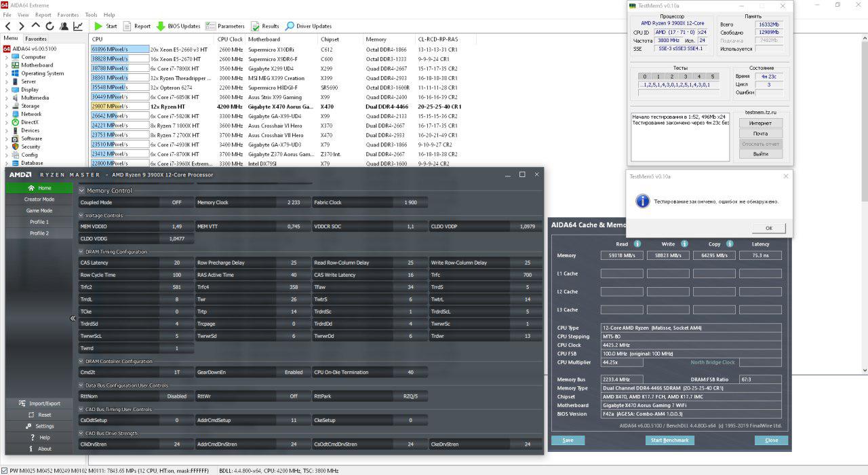868x475 pixels.
Task: Sort by the Motherboard column header
Action: pos(282,39)
